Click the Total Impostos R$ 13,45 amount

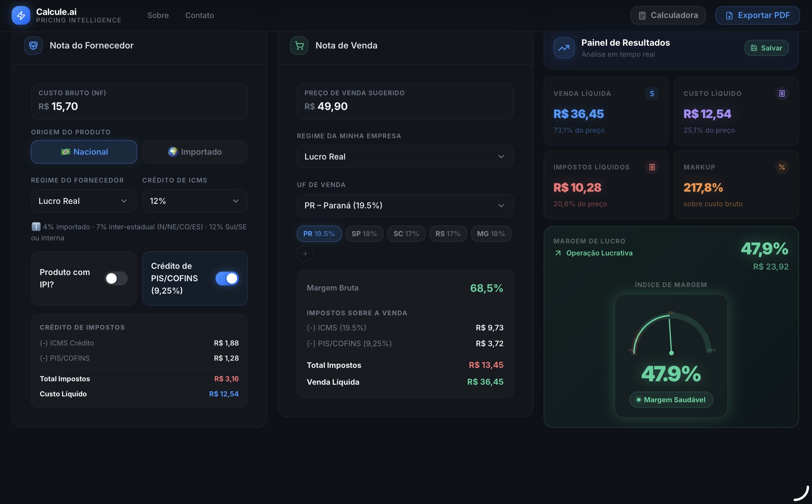486,365
